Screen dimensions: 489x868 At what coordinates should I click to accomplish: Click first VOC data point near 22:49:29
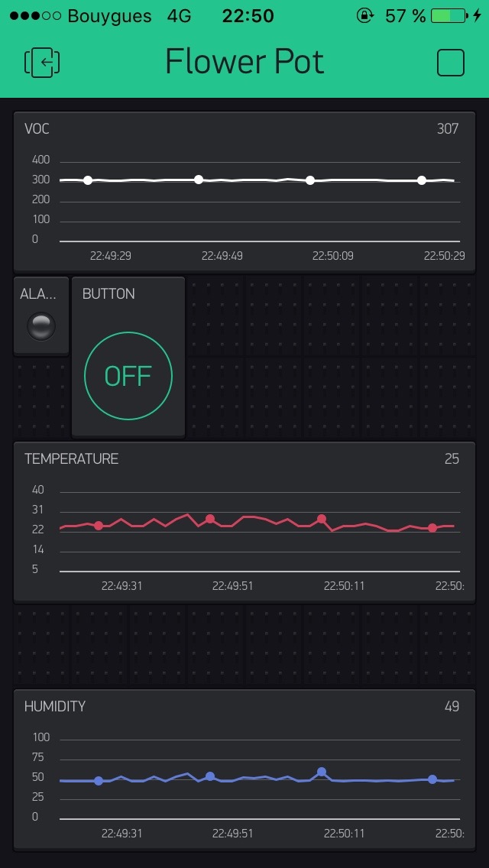pyautogui.click(x=88, y=180)
